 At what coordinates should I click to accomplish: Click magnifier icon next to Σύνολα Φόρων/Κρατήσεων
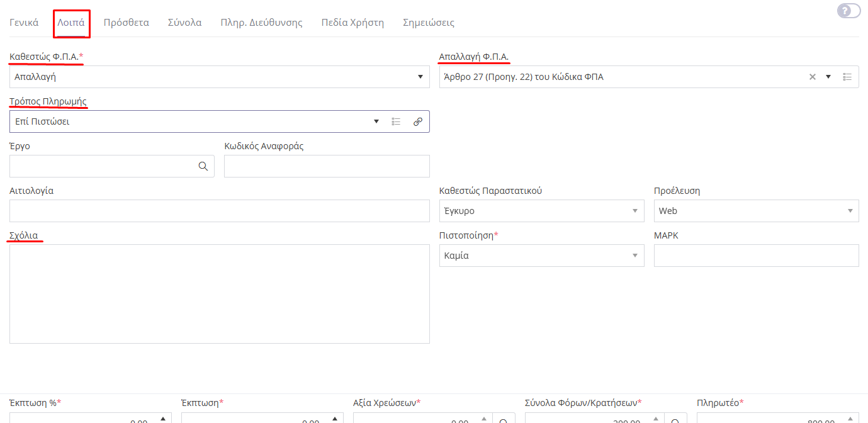(x=676, y=420)
